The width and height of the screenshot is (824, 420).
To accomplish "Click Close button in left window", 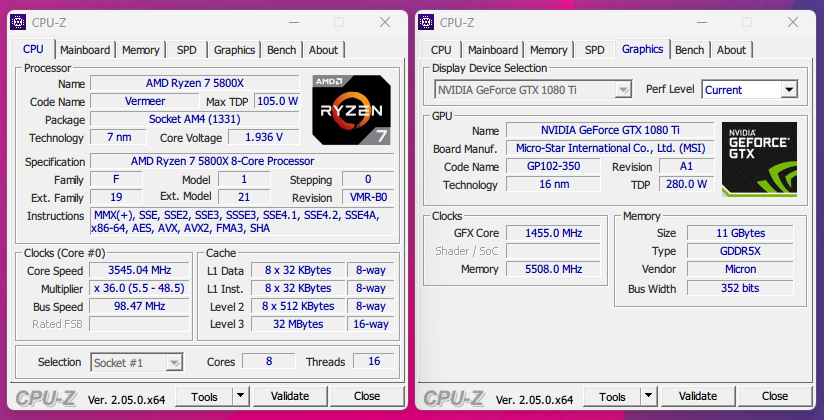I will [x=367, y=396].
